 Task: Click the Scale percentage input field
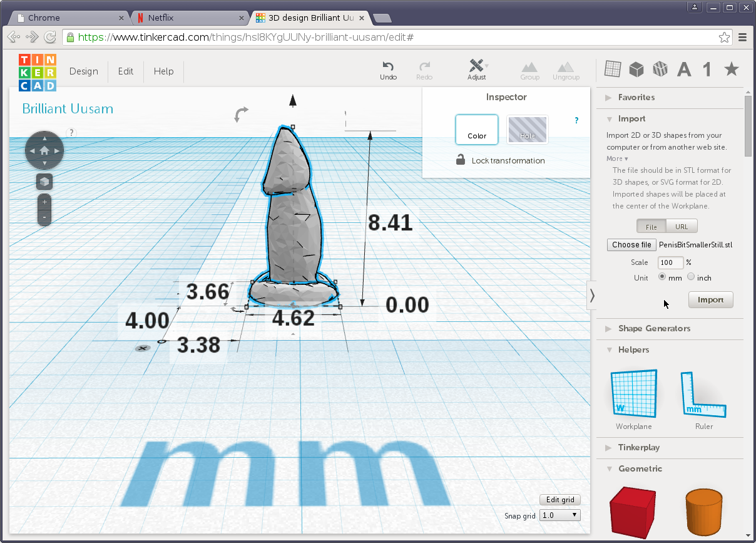(670, 262)
